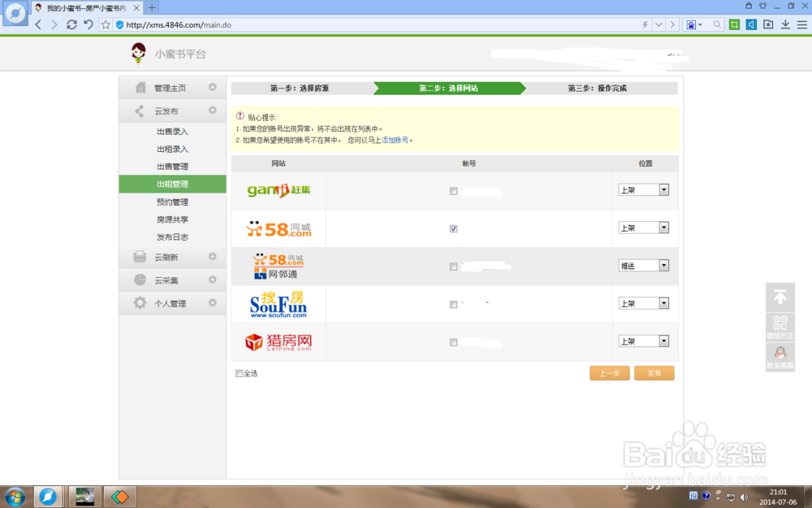The width and height of the screenshot is (812, 508).
Task: Click the back-to-top arrow widget
Action: click(780, 297)
